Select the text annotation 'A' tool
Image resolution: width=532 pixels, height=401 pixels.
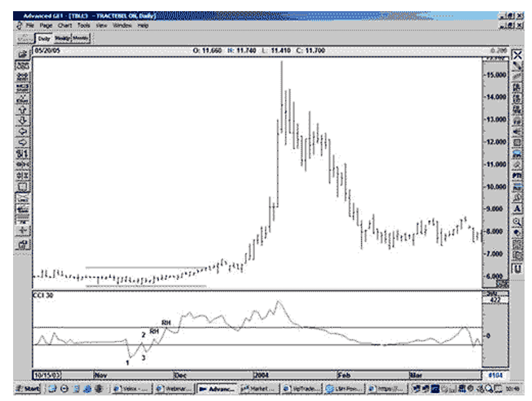click(517, 209)
